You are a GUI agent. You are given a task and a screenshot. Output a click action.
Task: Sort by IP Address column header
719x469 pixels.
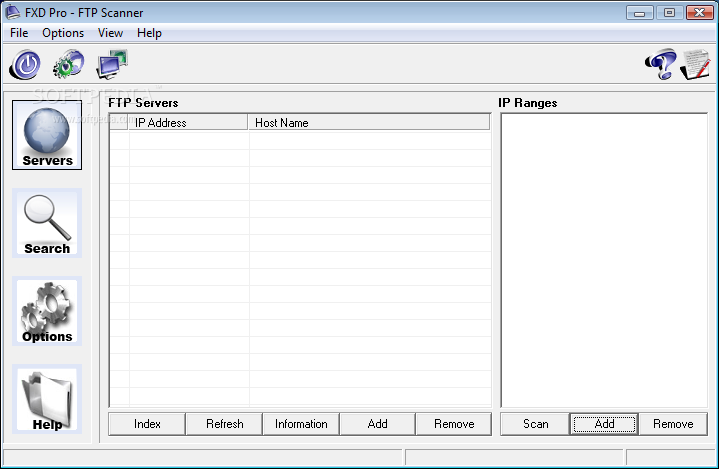click(188, 122)
